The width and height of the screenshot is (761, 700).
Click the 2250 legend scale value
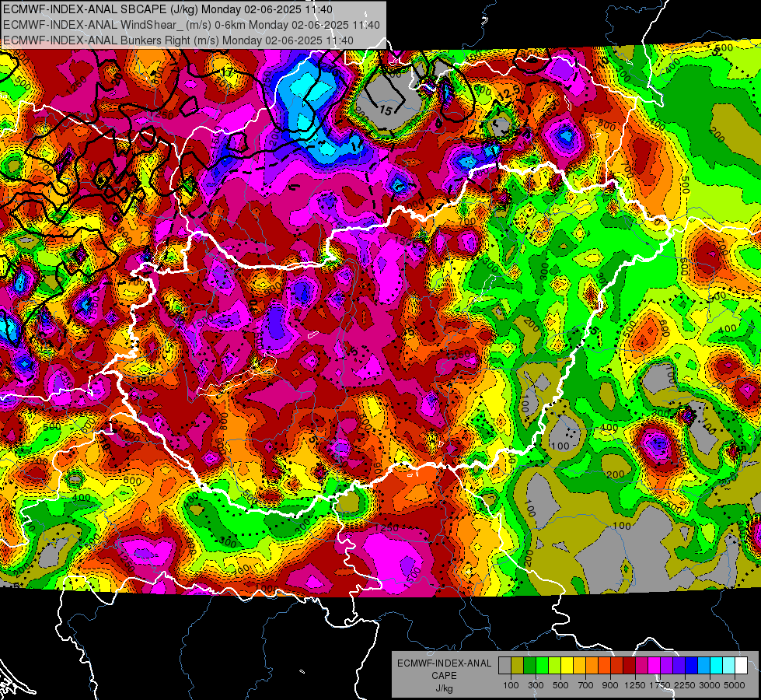point(685,685)
